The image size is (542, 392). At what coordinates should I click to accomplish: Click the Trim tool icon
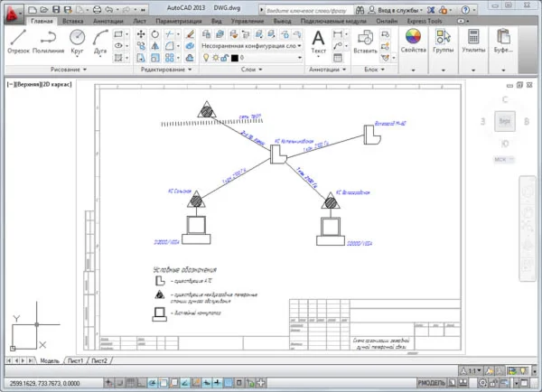point(170,34)
